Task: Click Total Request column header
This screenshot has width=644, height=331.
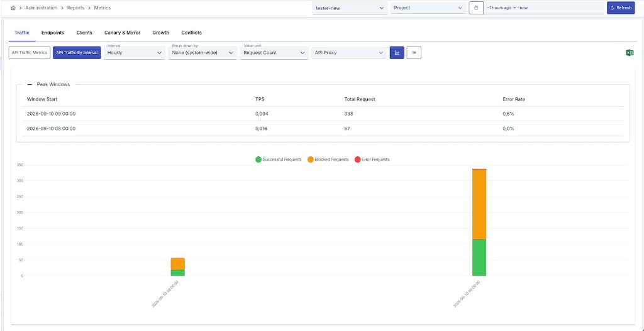Action: click(359, 99)
